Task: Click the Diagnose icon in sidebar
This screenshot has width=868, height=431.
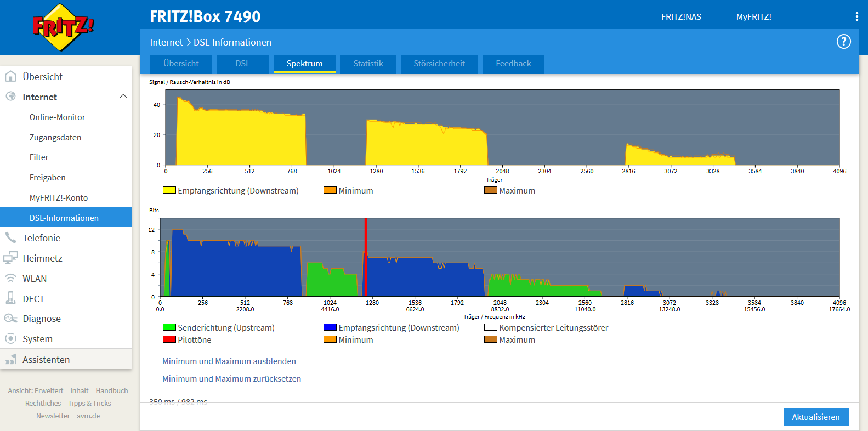Action: (x=10, y=319)
